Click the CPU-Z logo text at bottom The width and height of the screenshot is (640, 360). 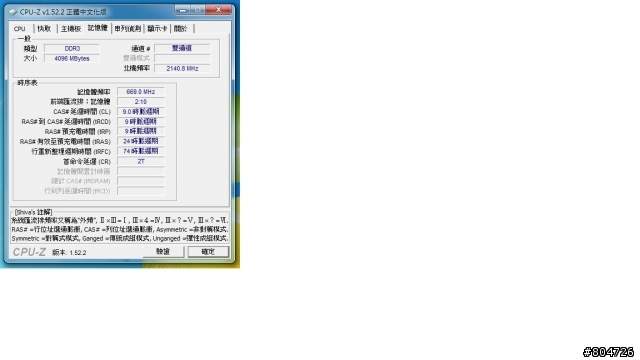[29, 252]
